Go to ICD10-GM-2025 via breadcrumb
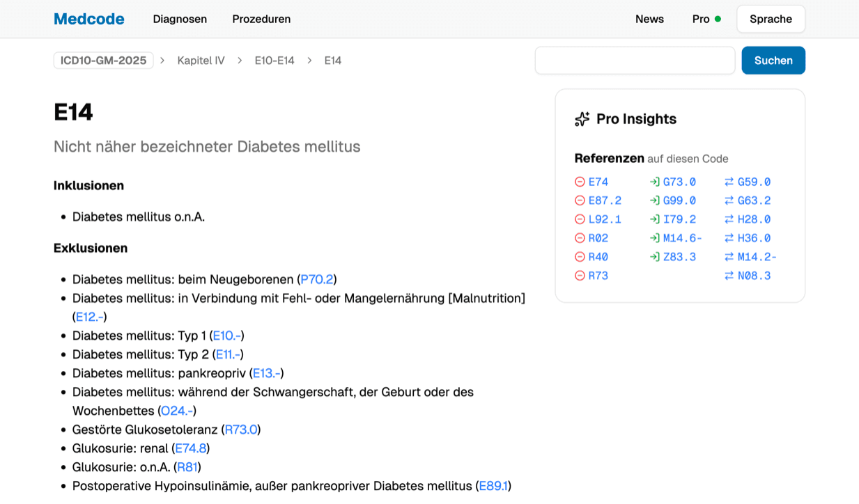The width and height of the screenshot is (859, 504). click(103, 61)
